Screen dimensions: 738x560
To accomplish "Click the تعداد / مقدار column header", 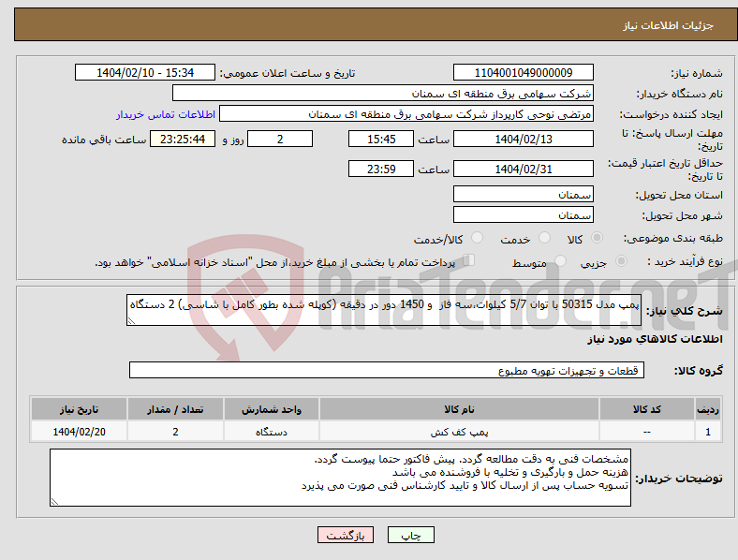I will coord(175,409).
